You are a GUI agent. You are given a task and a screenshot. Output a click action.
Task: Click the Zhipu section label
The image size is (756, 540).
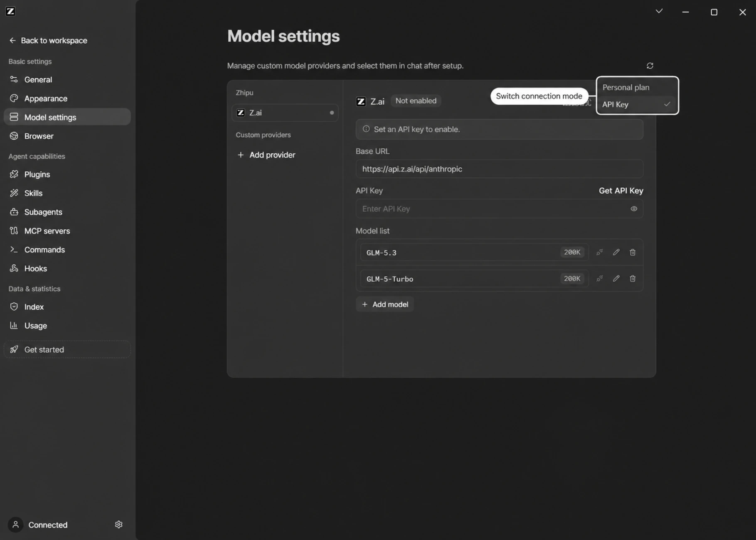pos(244,92)
